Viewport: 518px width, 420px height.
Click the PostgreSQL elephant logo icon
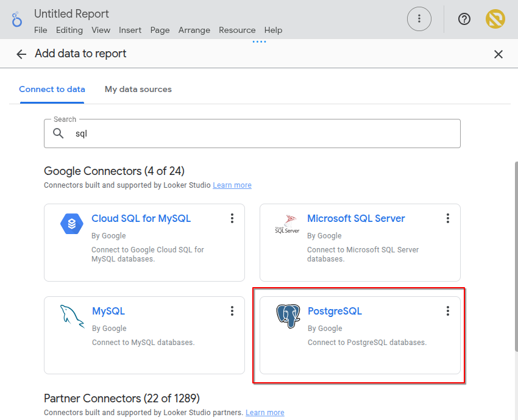coord(288,316)
